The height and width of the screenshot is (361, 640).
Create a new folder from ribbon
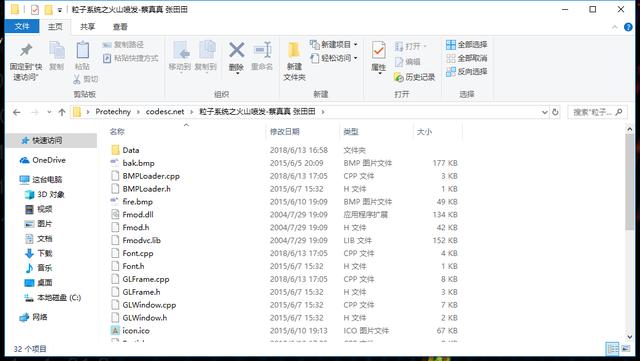(x=294, y=61)
